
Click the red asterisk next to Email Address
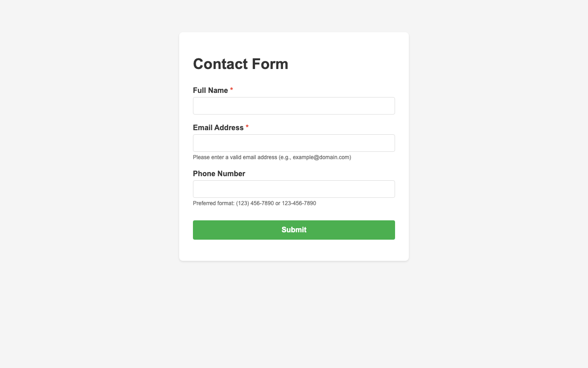tap(247, 127)
